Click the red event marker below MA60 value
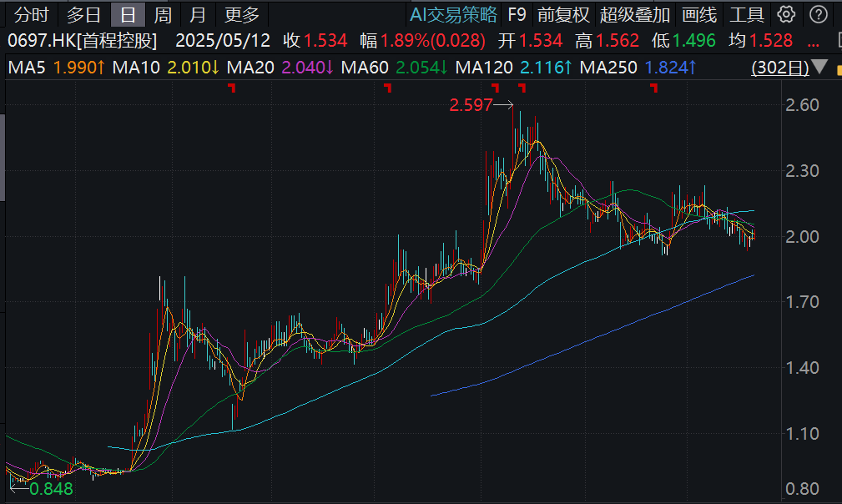The width and height of the screenshot is (842, 504). pos(387,88)
